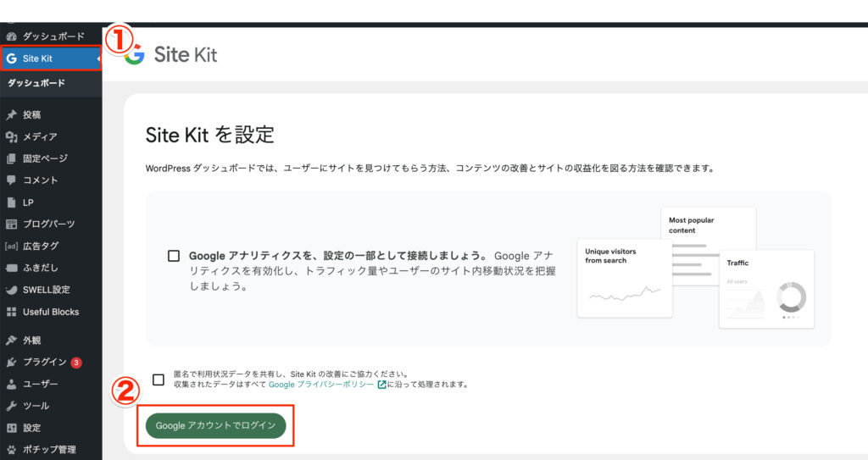
Task: Click the Site Kit を設定 heading
Action: tap(210, 135)
